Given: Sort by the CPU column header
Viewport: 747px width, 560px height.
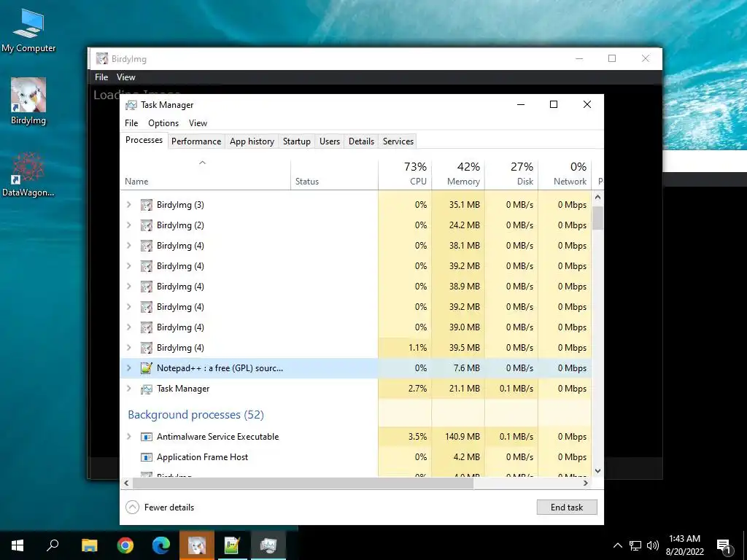Looking at the screenshot, I should tap(405, 174).
